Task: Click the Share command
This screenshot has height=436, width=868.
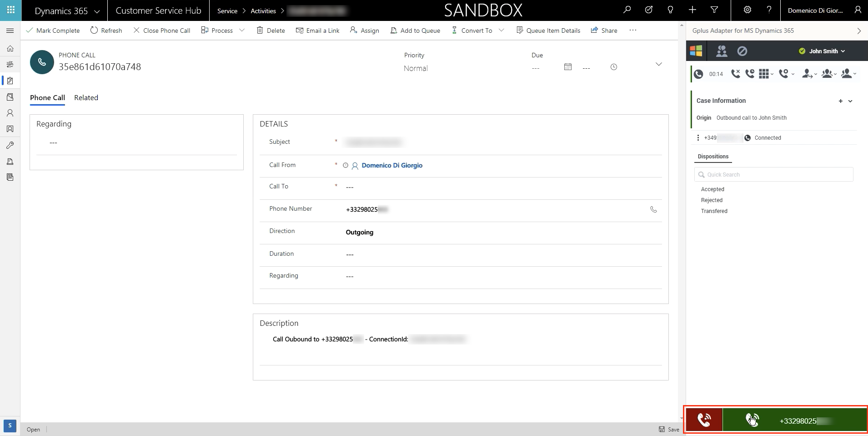Action: click(604, 30)
